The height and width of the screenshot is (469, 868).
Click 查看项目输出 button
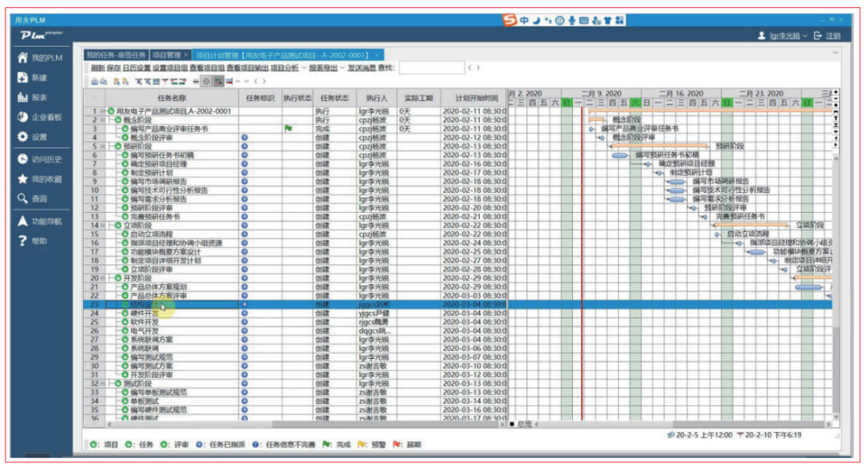[x=248, y=68]
